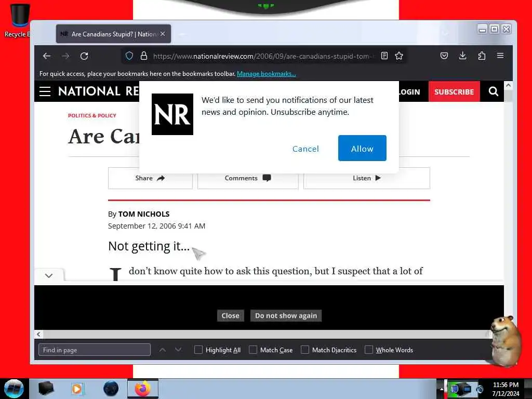Image resolution: width=532 pixels, height=399 pixels.
Task: Allow notifications from National Review
Action: click(362, 148)
